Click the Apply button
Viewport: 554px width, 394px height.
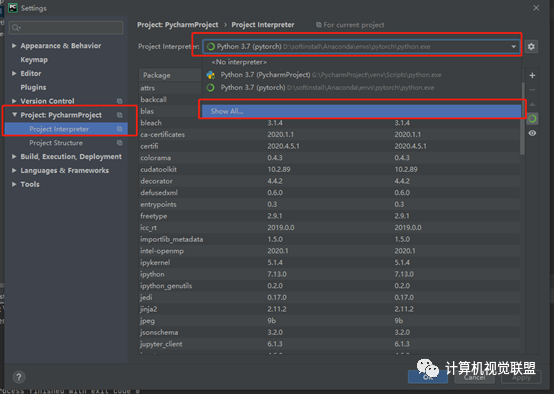(x=521, y=377)
